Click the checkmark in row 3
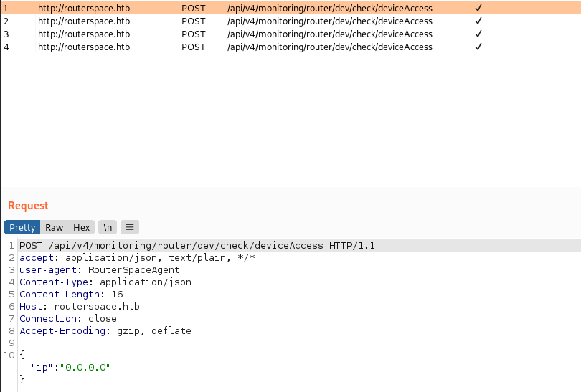This screenshot has height=392, width=581. click(x=478, y=34)
